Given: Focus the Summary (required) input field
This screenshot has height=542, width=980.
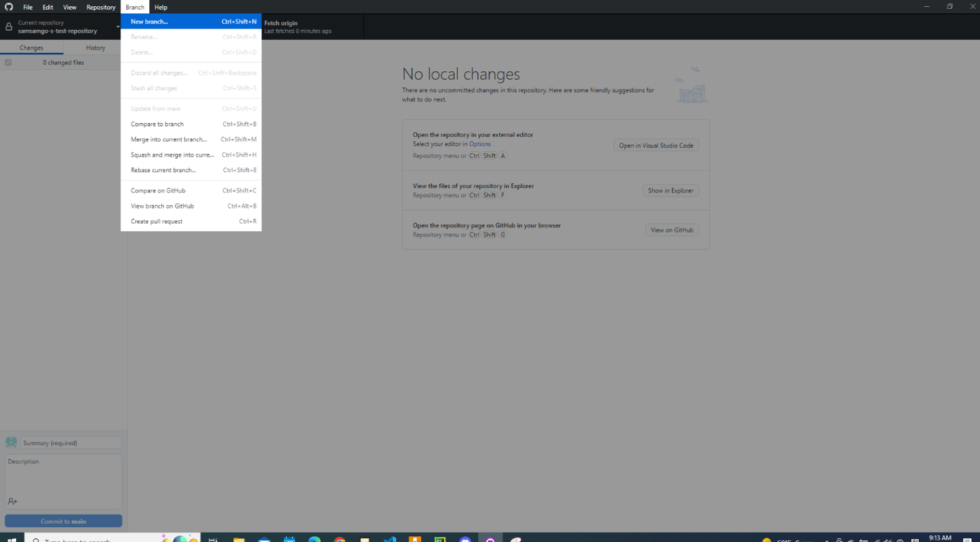Looking at the screenshot, I should 71,443.
